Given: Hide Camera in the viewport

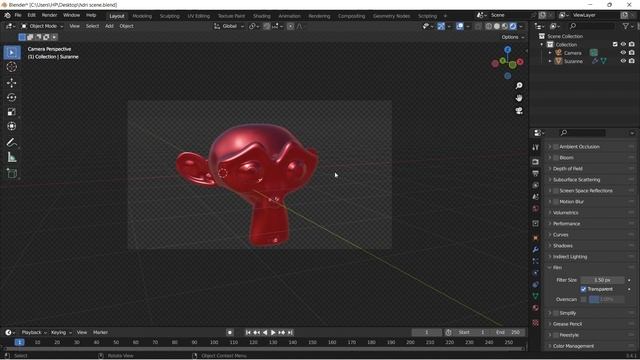Looking at the screenshot, I should pos(623,53).
